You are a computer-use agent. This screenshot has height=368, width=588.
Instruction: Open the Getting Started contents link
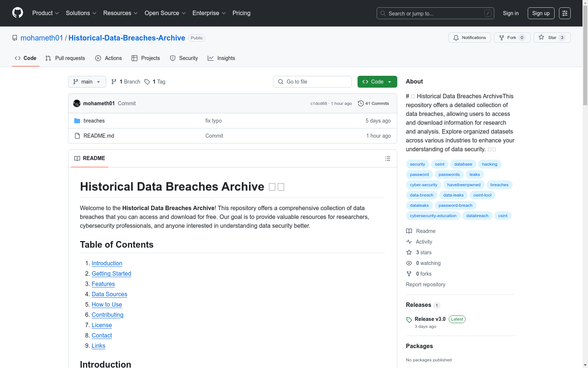point(111,273)
